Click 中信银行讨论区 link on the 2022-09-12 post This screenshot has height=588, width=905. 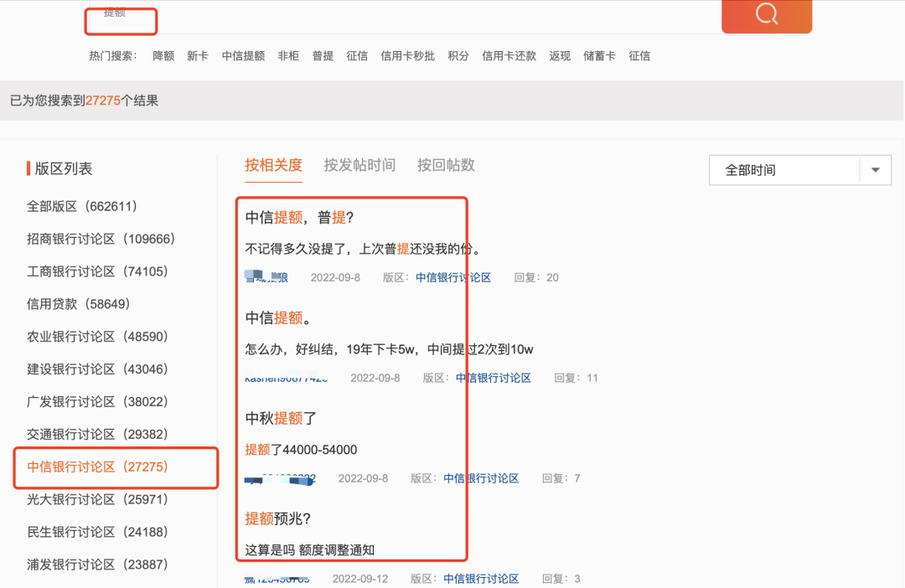coord(481,579)
